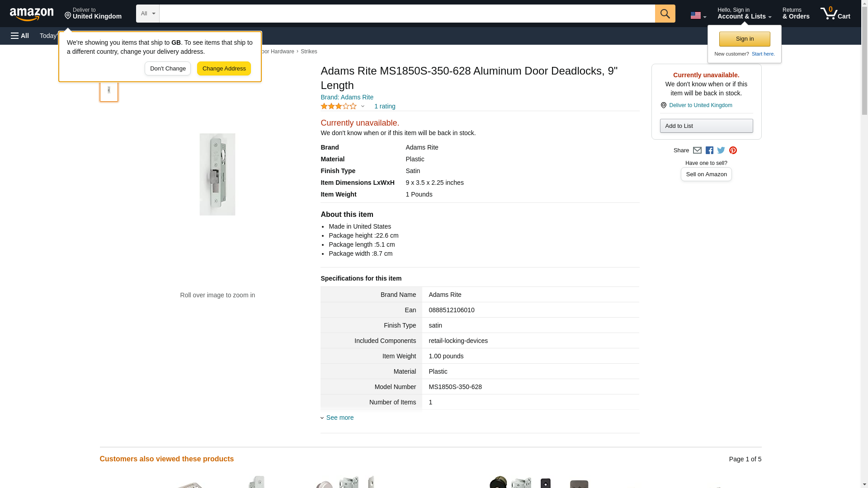
Task: Share product on Twitter
Action: (721, 150)
